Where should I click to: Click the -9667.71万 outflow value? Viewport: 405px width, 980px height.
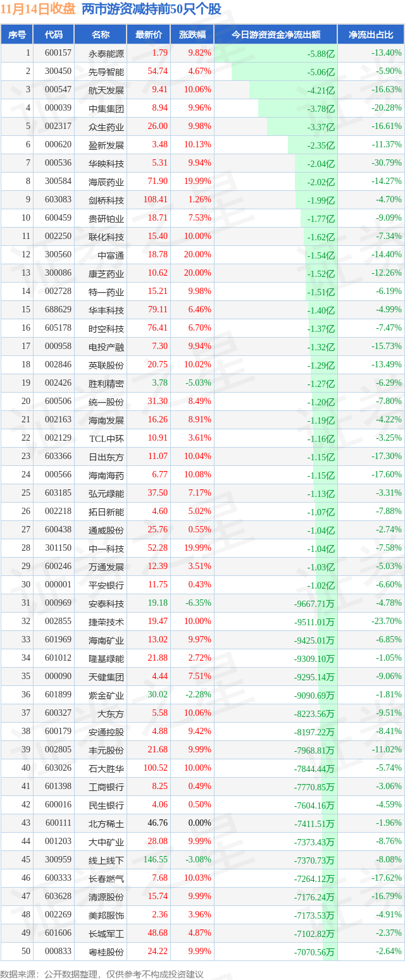pyautogui.click(x=315, y=604)
